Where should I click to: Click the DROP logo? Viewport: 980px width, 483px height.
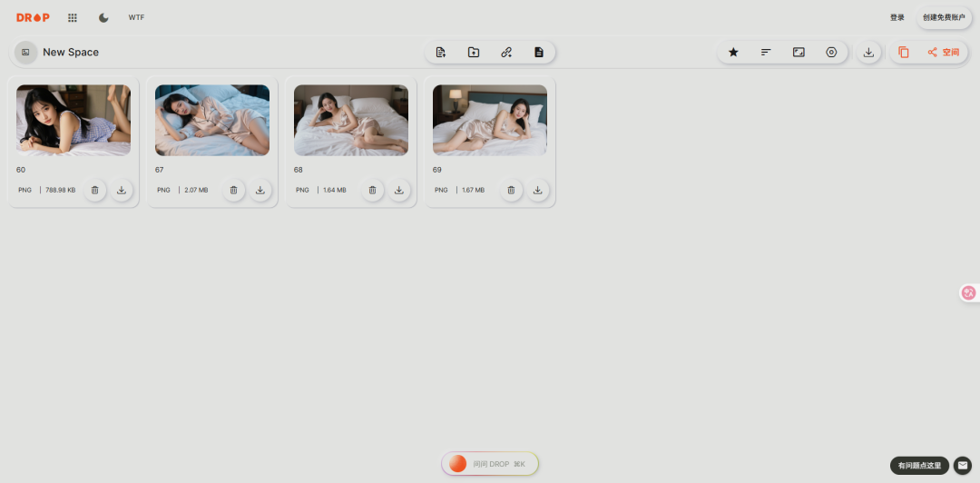[x=33, y=17]
